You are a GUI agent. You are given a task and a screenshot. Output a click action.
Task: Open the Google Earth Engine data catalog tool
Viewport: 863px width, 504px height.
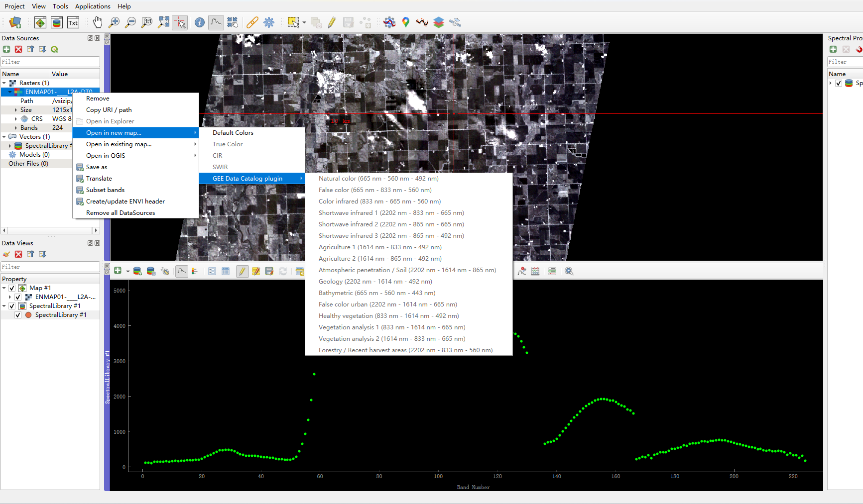tap(405, 22)
